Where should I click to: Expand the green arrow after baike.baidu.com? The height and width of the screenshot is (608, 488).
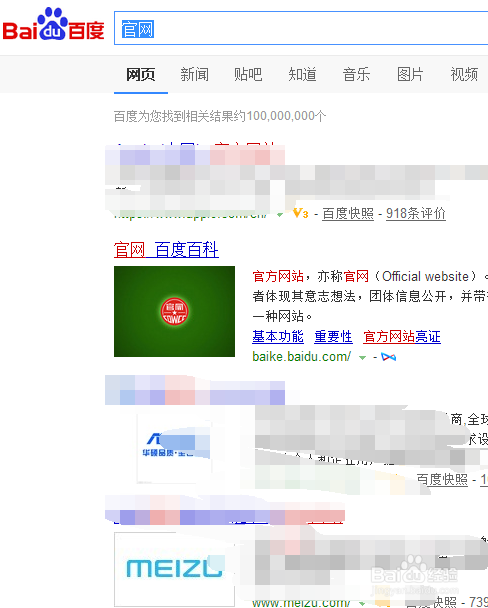click(362, 358)
